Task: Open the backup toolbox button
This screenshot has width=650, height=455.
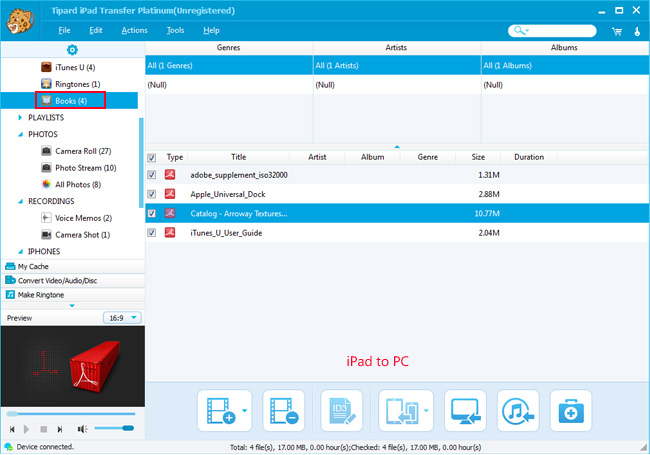Action: 571,411
